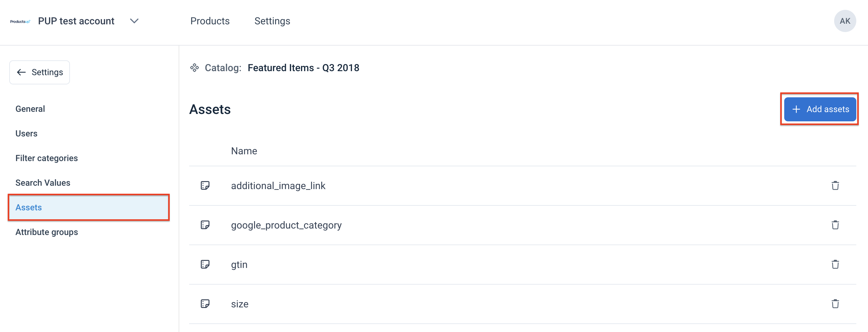Delete the additional_image_link asset with trash icon
The width and height of the screenshot is (868, 332).
tap(835, 185)
